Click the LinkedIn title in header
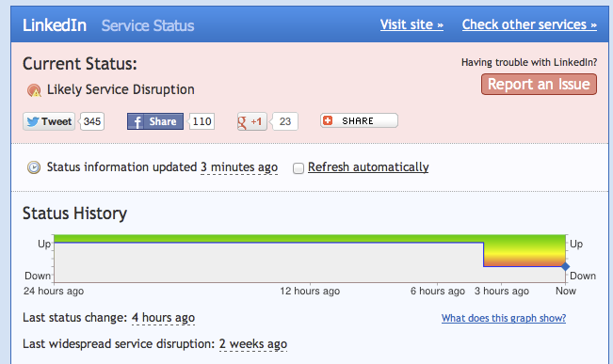The width and height of the screenshot is (613, 364). click(x=55, y=25)
